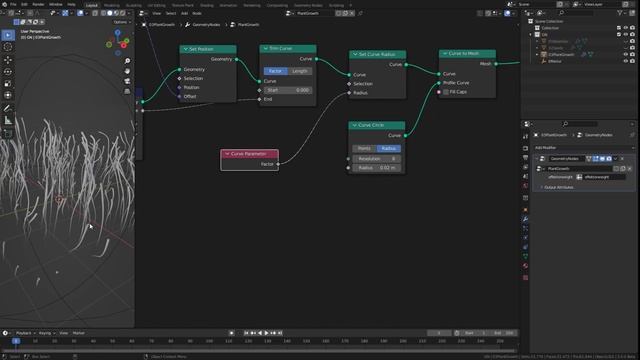The image size is (640, 360).
Task: Collapse the Curve Parameter node
Action: click(x=227, y=154)
